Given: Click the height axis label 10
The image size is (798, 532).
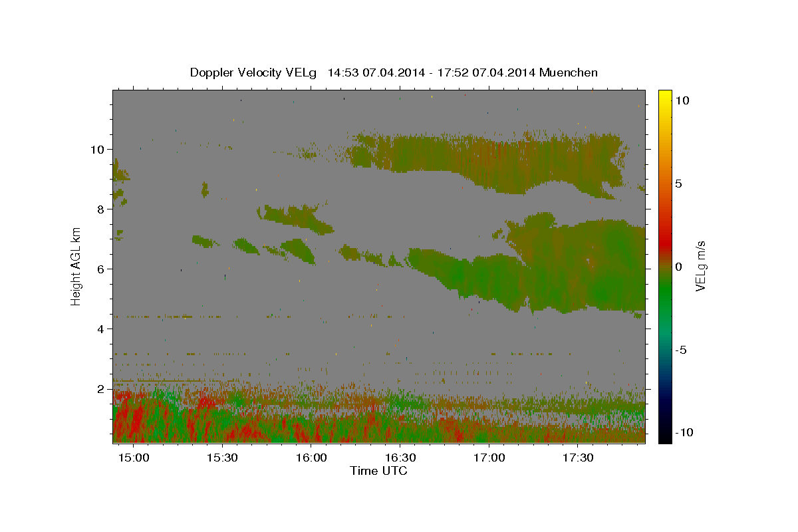Looking at the screenshot, I should [x=98, y=150].
